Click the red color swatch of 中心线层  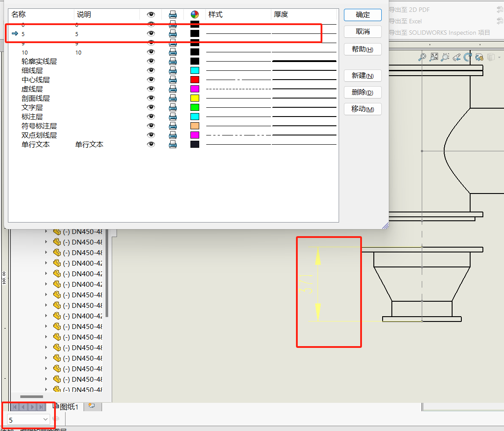click(x=194, y=80)
